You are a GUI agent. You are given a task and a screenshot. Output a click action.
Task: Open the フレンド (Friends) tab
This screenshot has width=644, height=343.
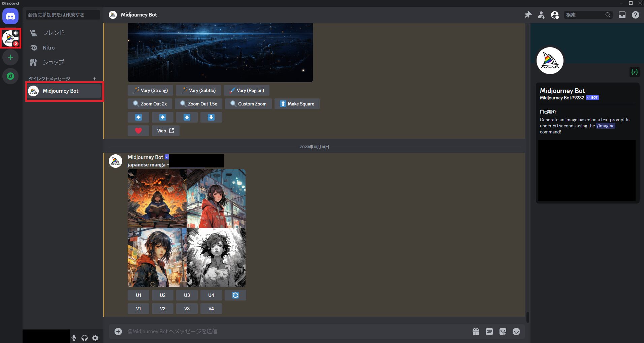53,33
